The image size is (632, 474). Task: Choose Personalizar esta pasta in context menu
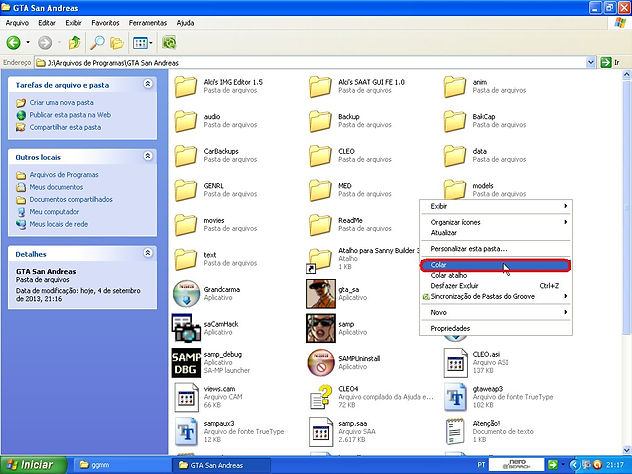pyautogui.click(x=496, y=249)
